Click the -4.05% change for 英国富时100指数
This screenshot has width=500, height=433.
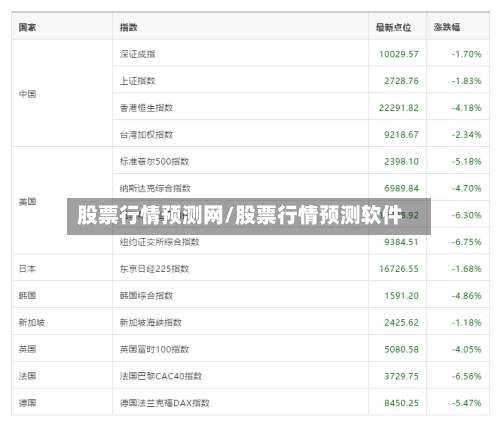point(467,349)
